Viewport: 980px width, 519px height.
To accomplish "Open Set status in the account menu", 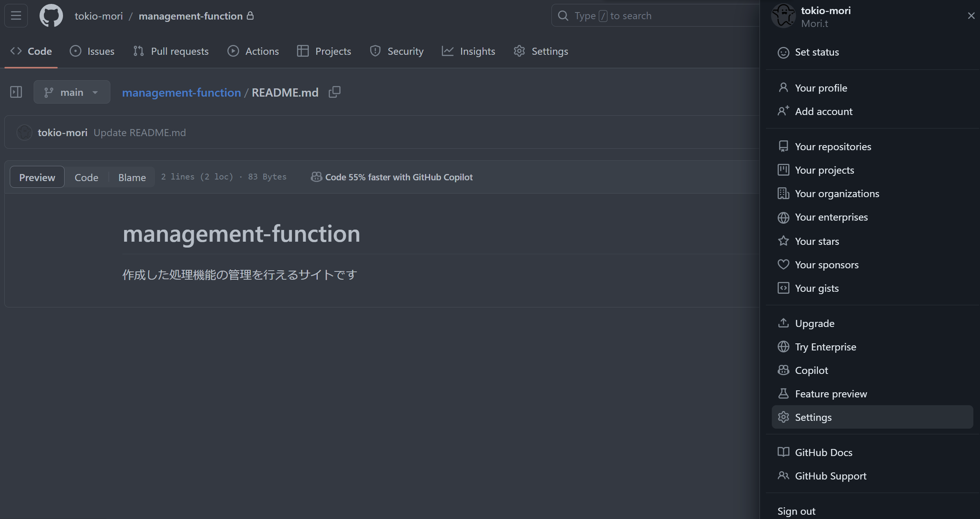I will point(817,52).
